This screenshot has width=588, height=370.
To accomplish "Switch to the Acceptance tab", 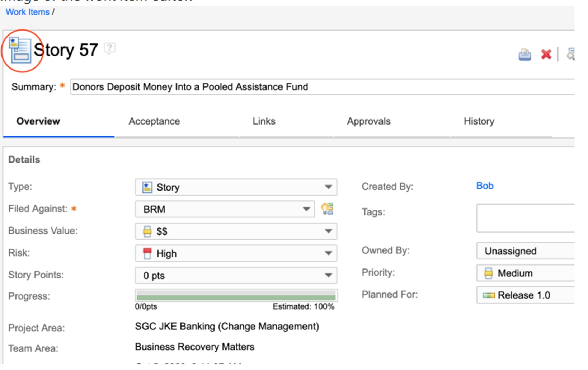I will (154, 121).
